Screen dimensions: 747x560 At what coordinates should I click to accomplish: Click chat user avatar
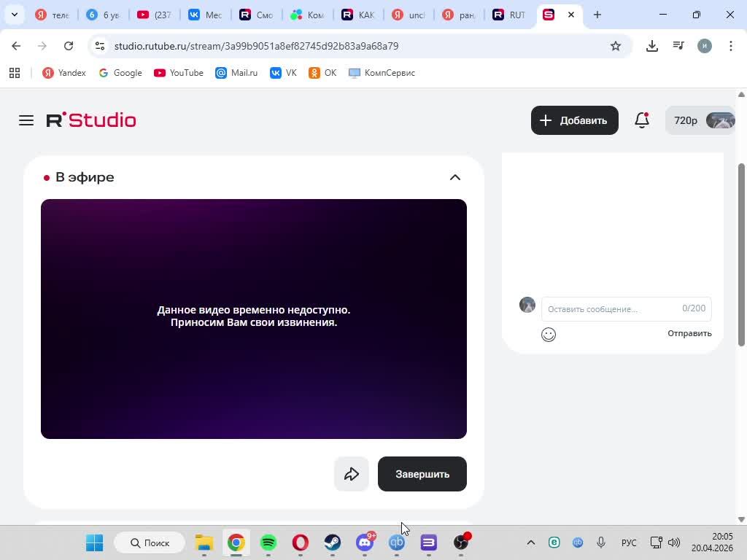tap(527, 305)
